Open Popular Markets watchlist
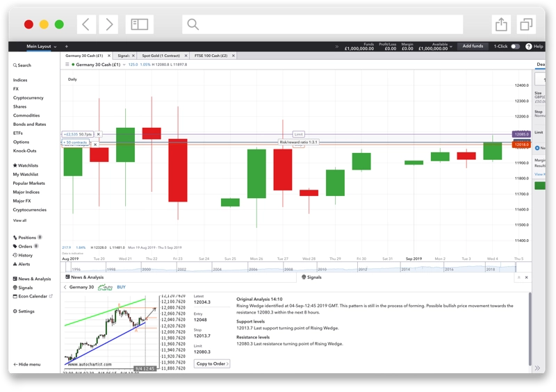556x392 pixels. point(28,183)
